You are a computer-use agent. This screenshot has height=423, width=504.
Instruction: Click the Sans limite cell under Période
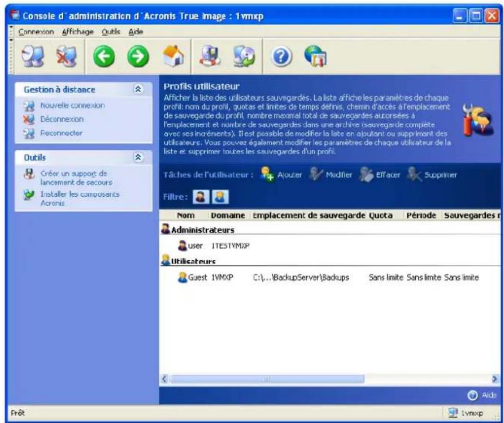coord(423,277)
